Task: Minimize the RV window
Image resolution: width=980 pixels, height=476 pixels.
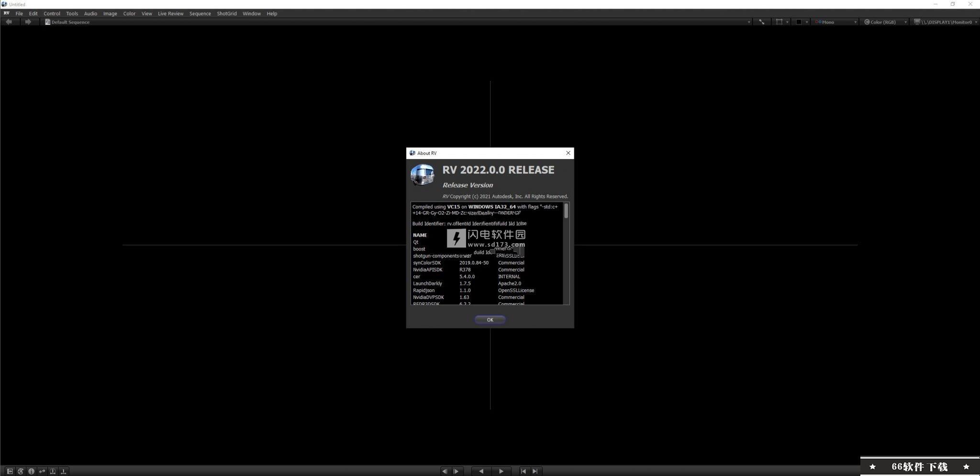Action: [935, 4]
